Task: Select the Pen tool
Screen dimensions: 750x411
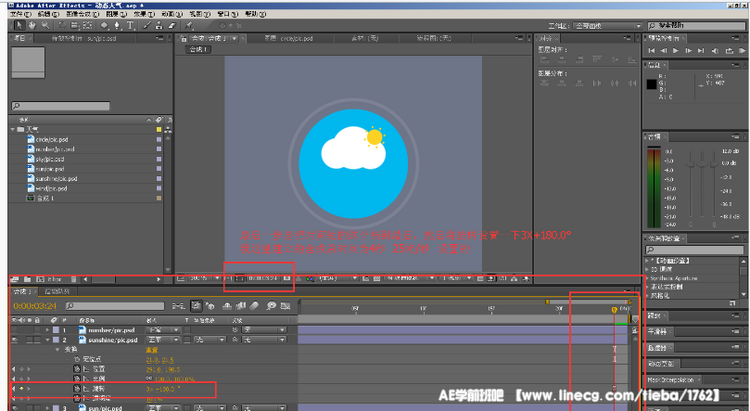Action: [117, 25]
